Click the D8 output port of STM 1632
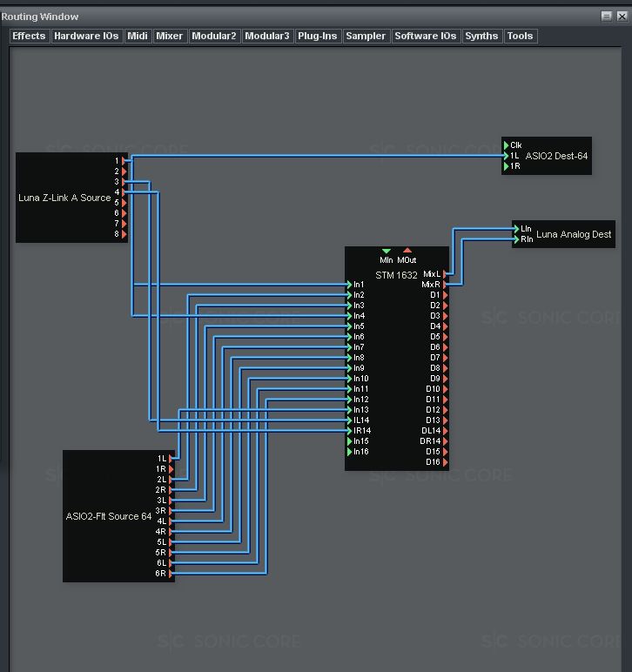 click(445, 368)
